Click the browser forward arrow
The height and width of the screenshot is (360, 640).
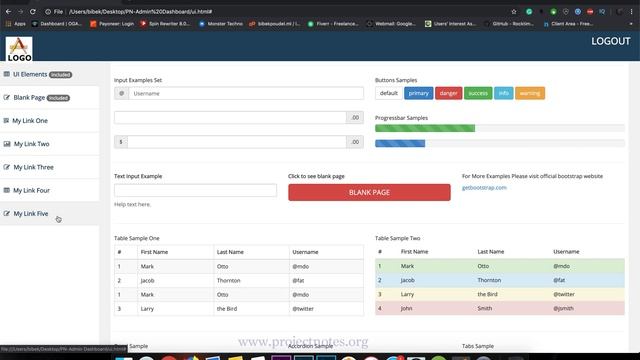point(20,11)
